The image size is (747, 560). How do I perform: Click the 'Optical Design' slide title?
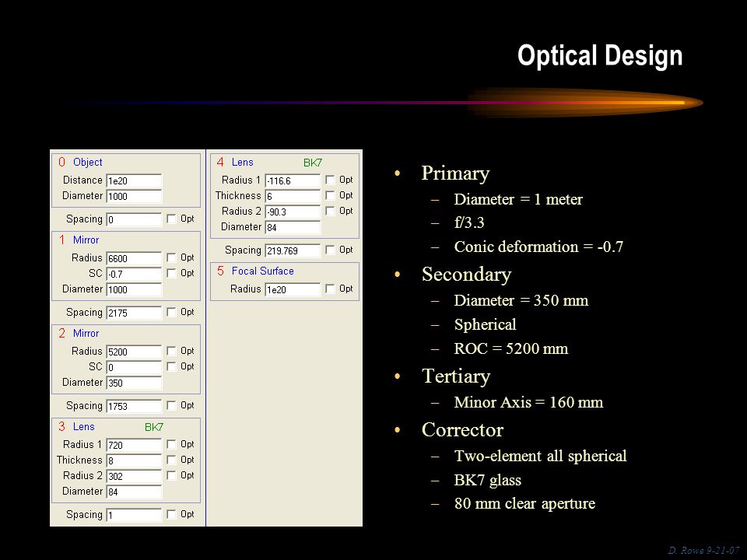tap(600, 56)
